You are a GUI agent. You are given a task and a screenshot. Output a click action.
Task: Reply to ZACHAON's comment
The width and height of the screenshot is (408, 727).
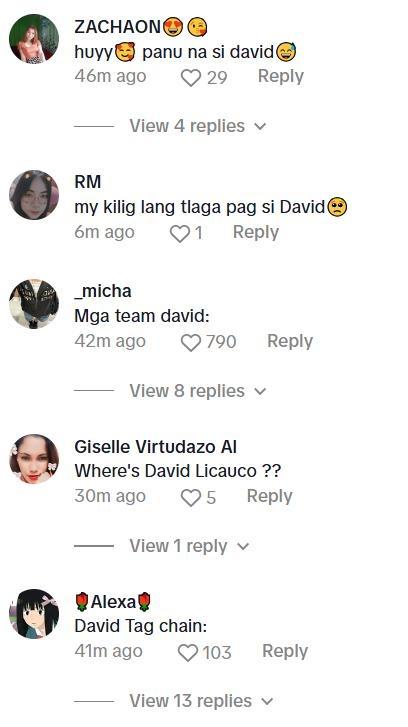tap(280, 77)
